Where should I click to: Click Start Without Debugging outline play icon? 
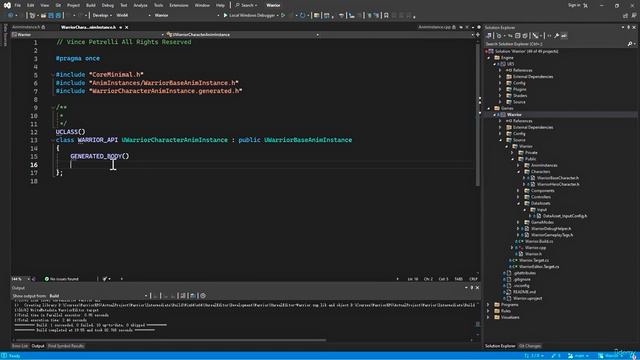pos(283,16)
